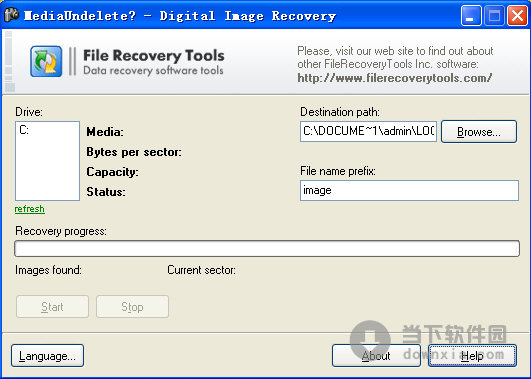This screenshot has height=379, width=531.
Task: Minimize the MediaUndelete window
Action: click(x=471, y=16)
